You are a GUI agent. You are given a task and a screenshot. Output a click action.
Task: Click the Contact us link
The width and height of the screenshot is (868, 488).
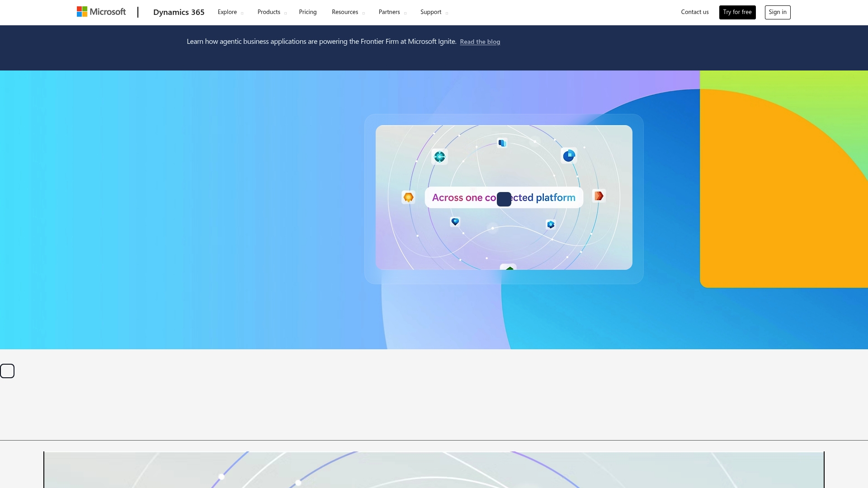(x=694, y=12)
